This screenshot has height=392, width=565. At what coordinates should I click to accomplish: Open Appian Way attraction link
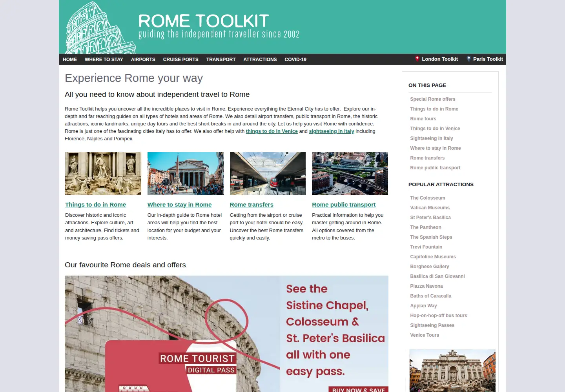pos(423,306)
